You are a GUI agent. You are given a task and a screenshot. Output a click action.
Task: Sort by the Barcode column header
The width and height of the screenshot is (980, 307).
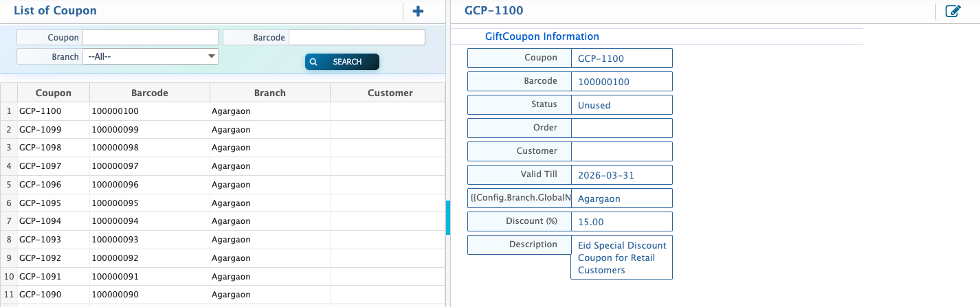[149, 93]
